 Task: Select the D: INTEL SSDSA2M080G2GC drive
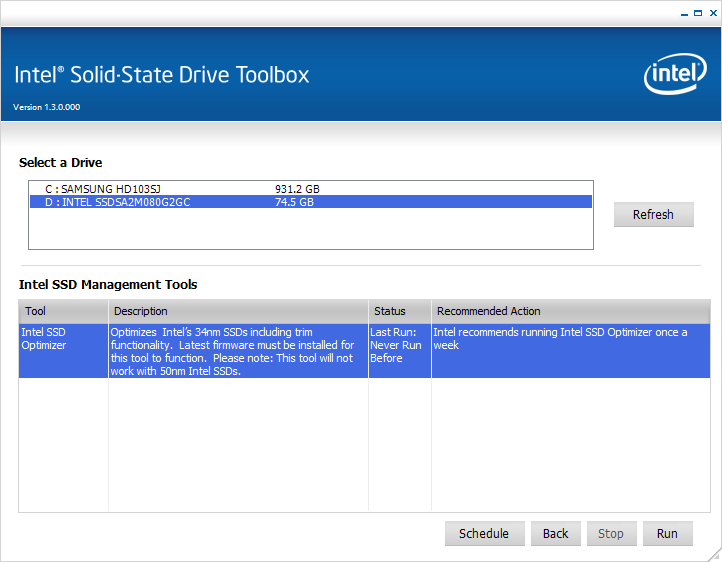(x=311, y=202)
